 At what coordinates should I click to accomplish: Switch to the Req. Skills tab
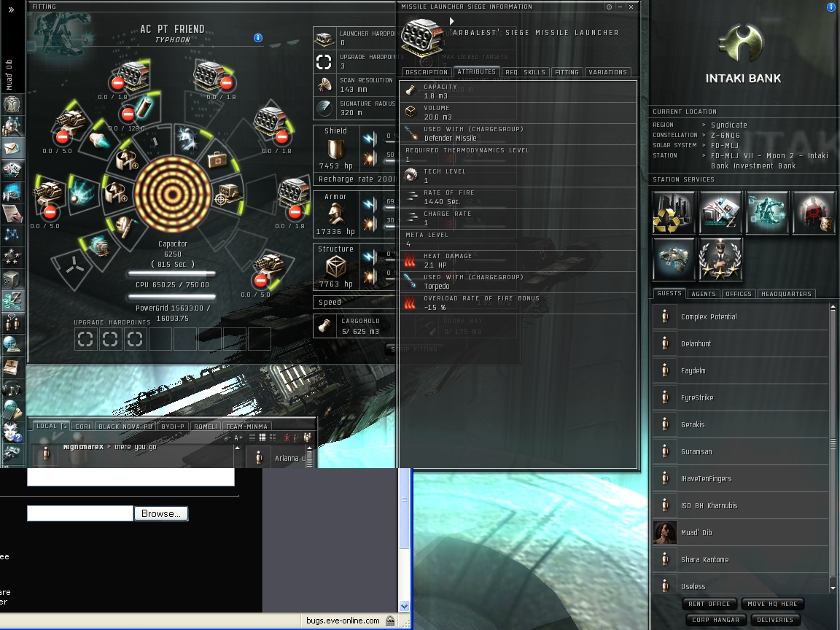[x=525, y=72]
